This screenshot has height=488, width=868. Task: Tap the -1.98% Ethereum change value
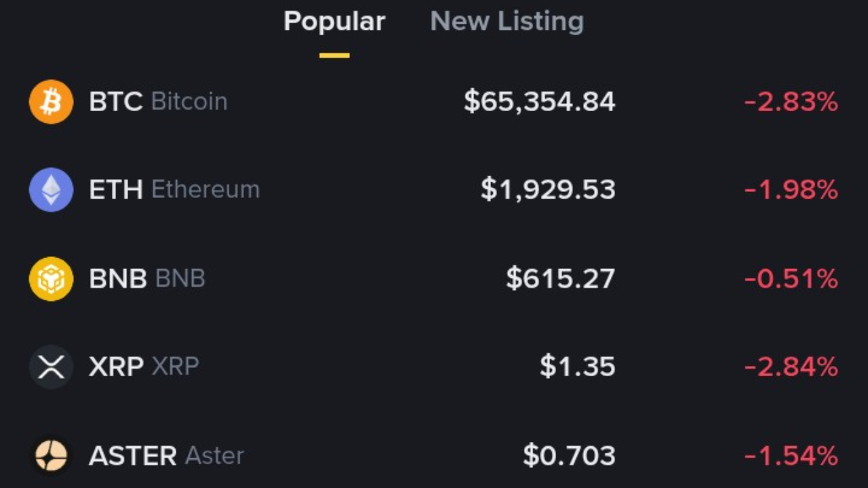click(x=791, y=190)
